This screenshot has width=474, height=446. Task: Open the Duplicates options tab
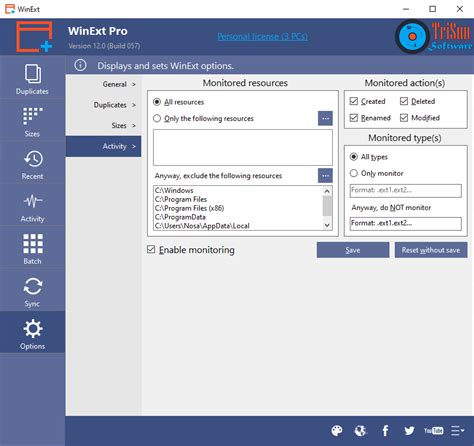104,105
